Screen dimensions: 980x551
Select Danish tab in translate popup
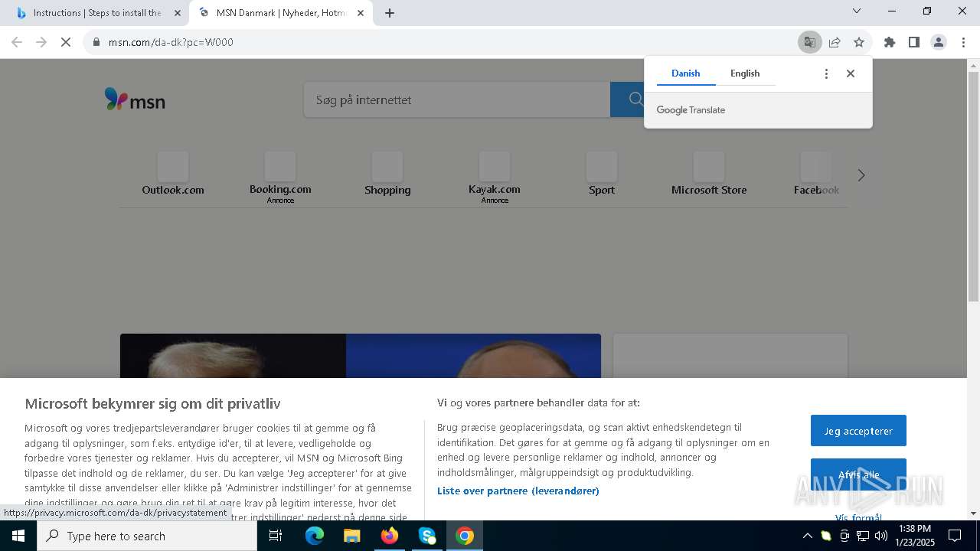[685, 73]
